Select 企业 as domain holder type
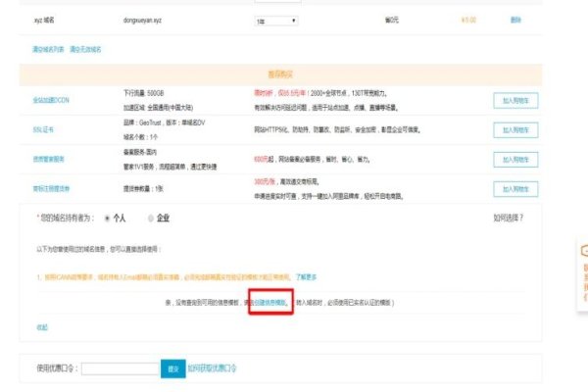The width and height of the screenshot is (588, 392). pyautogui.click(x=151, y=219)
